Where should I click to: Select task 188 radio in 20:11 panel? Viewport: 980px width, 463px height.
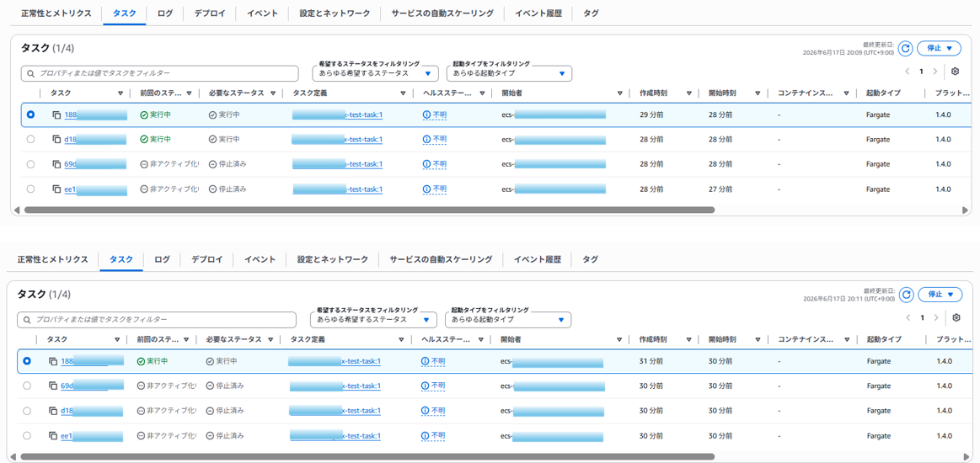(x=27, y=361)
